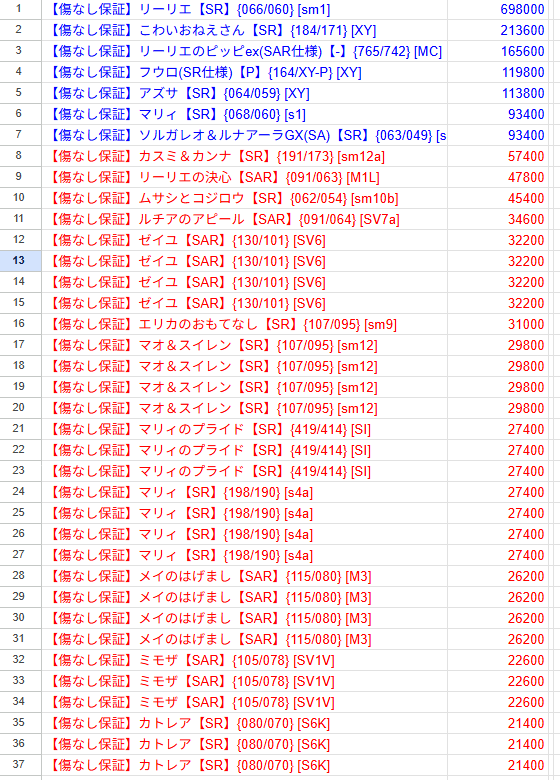Image resolution: width=560 pixels, height=780 pixels.
Task: Click the 26200 price in row 31
Action: (x=497, y=639)
